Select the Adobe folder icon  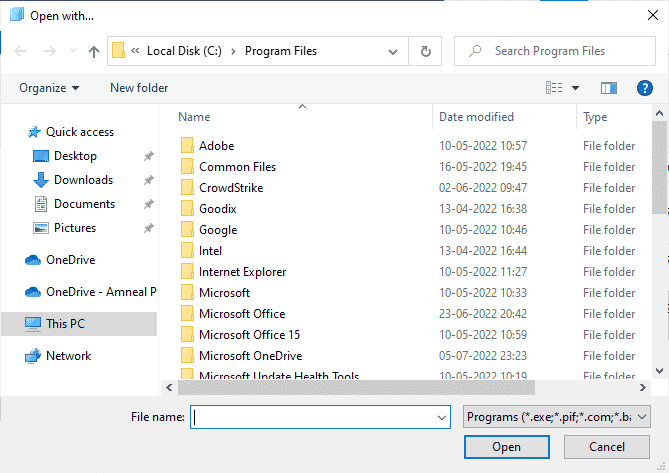(x=187, y=145)
